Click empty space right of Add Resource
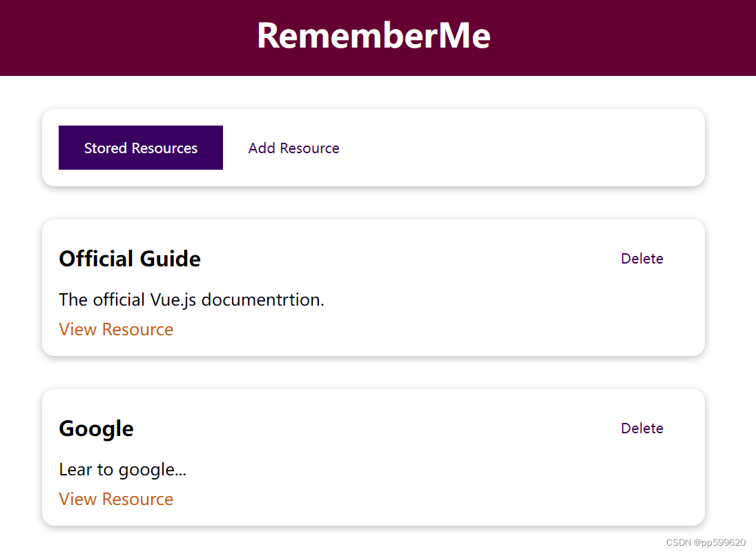The height and width of the screenshot is (554, 756). coord(521,148)
